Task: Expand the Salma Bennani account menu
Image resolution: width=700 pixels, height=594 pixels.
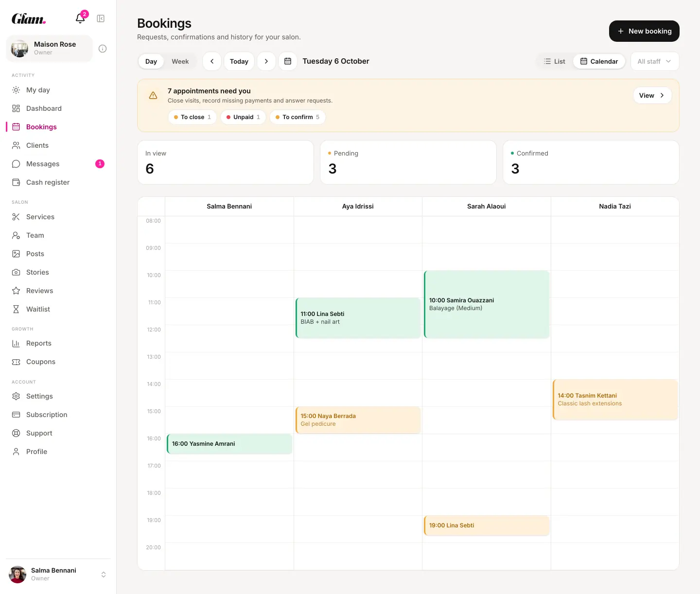Action: point(58,574)
